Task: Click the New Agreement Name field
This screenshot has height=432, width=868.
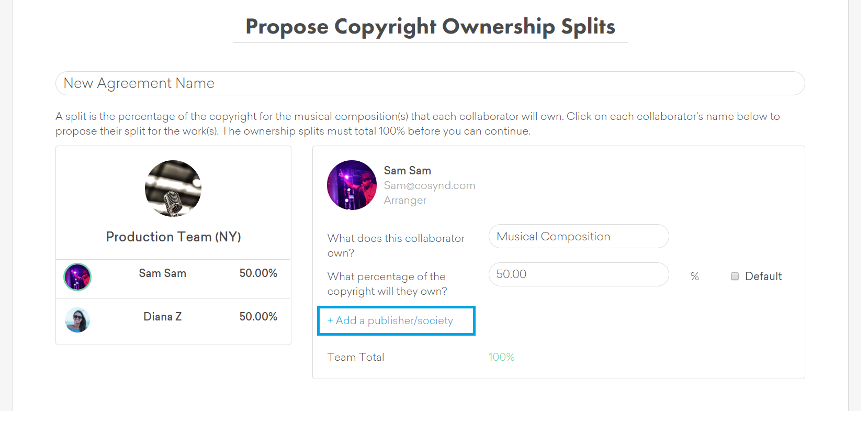Action: [x=430, y=83]
